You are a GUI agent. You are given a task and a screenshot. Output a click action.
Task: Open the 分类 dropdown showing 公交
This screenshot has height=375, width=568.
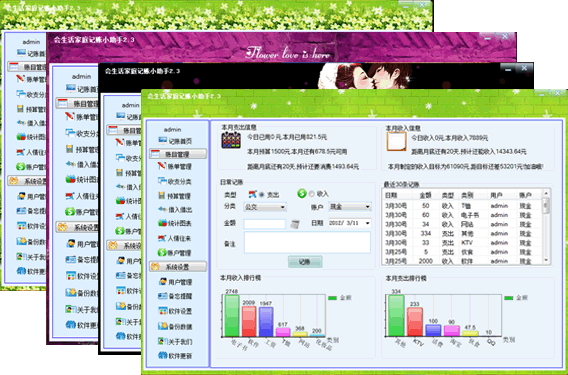tap(265, 207)
